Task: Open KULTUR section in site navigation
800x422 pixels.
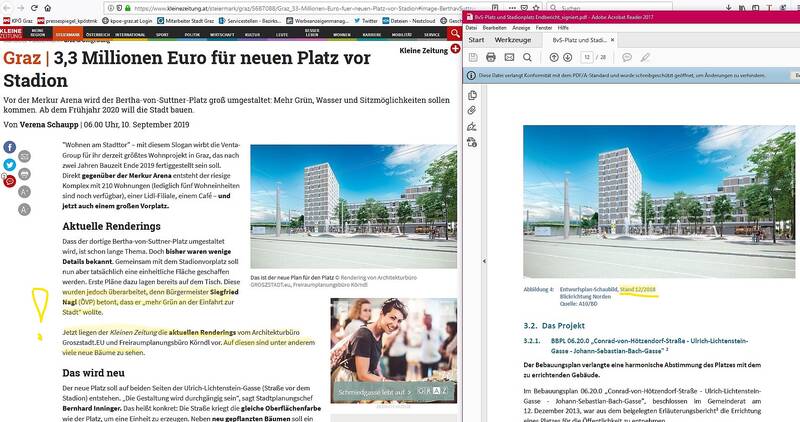Action: click(x=253, y=34)
